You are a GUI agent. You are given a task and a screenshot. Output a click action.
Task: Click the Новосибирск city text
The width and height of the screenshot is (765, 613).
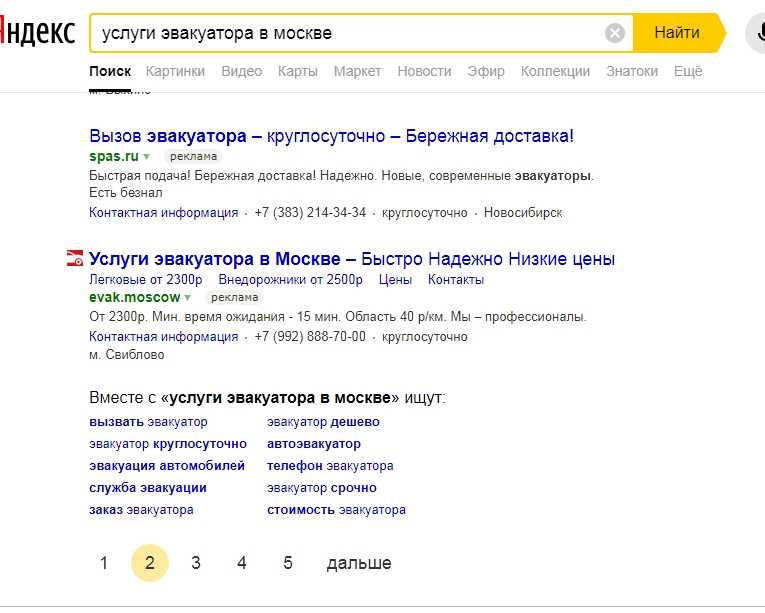[x=523, y=213]
